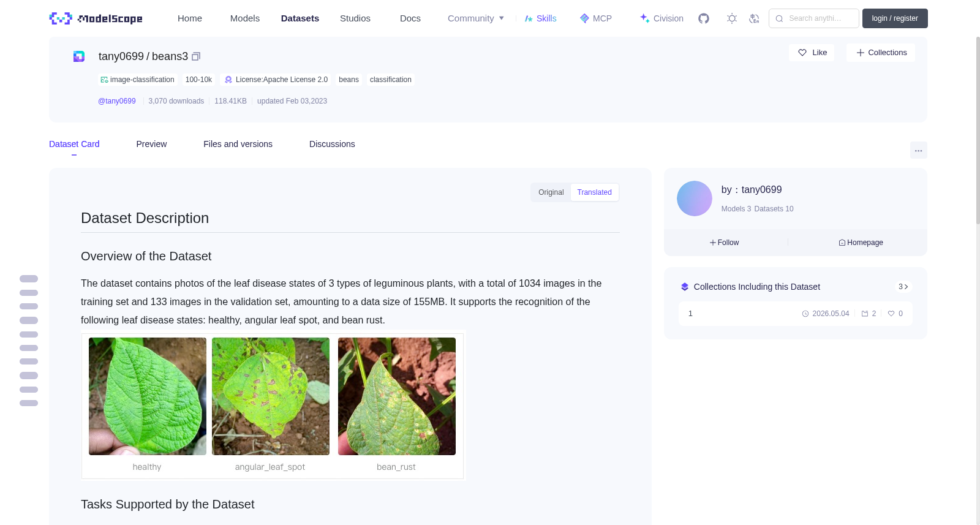
Task: Open the Studios page
Action: (x=355, y=18)
